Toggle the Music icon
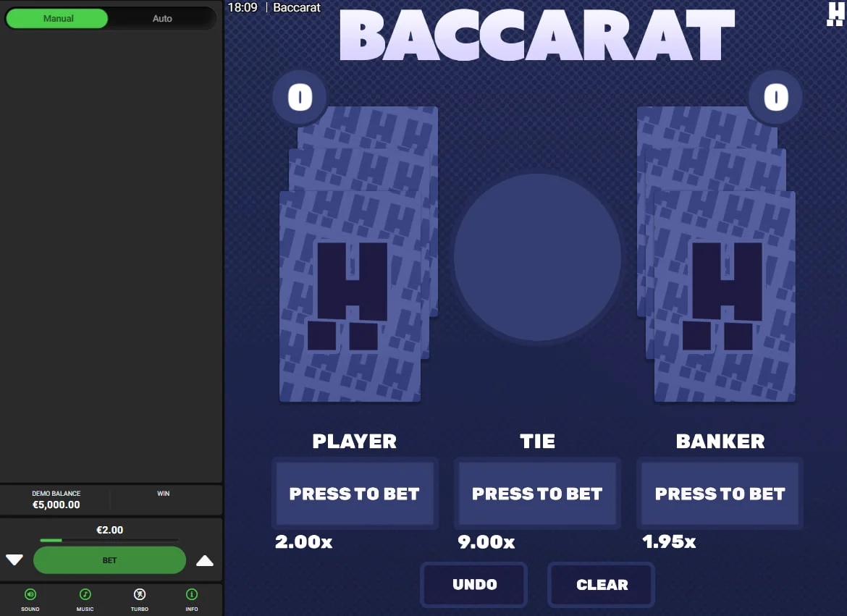This screenshot has height=616, width=847. click(x=85, y=594)
